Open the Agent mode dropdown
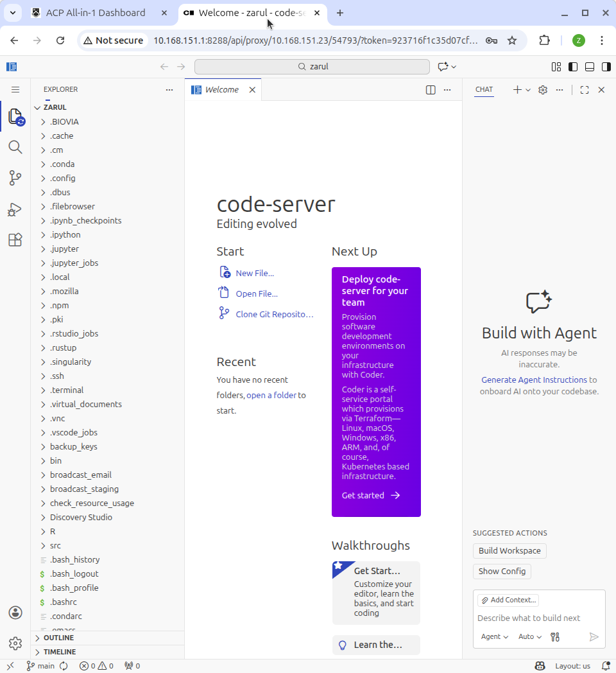616x673 pixels. pos(494,636)
